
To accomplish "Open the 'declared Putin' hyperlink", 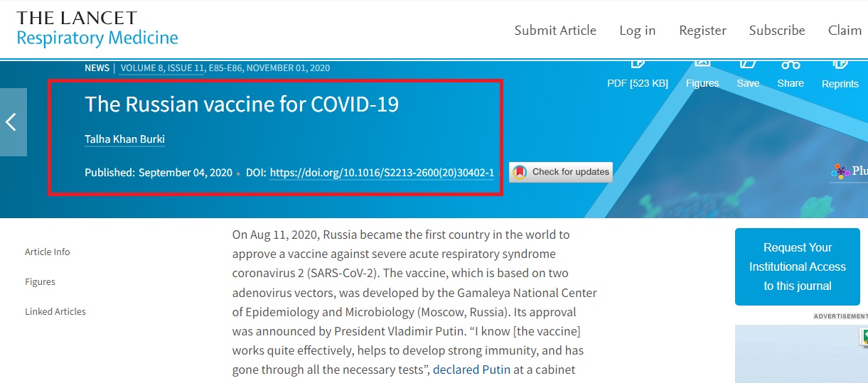I will click(x=471, y=369).
